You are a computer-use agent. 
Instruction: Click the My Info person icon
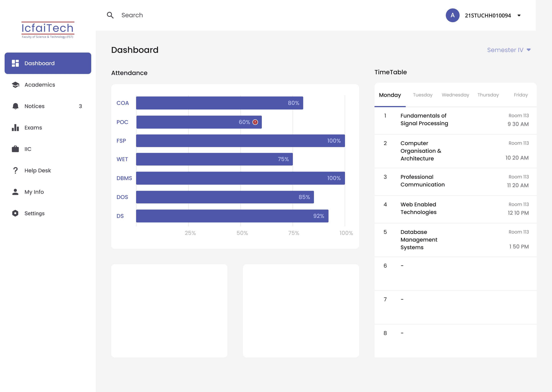(x=16, y=192)
